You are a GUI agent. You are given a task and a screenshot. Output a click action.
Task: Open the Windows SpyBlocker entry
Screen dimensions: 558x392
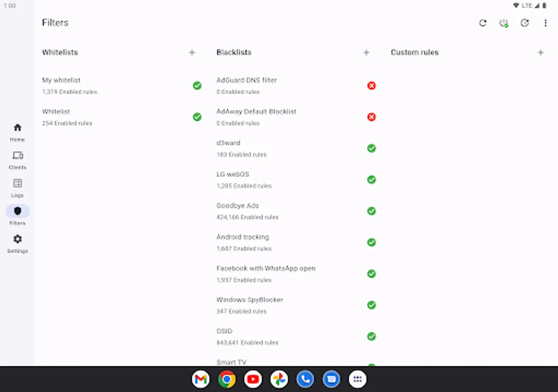[296, 305]
